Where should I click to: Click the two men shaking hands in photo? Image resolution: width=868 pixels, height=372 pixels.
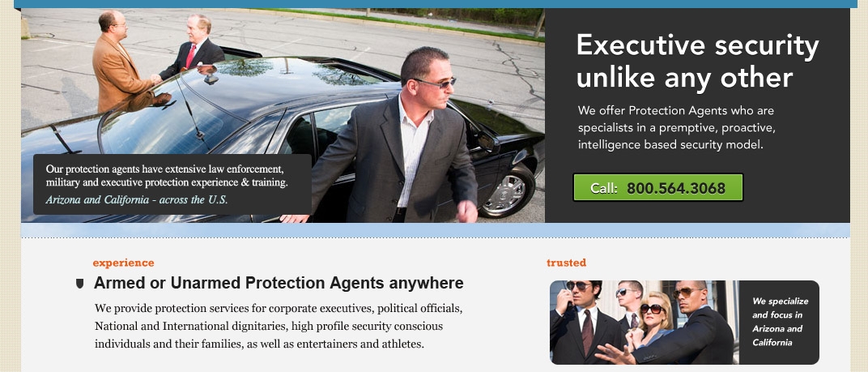158,58
